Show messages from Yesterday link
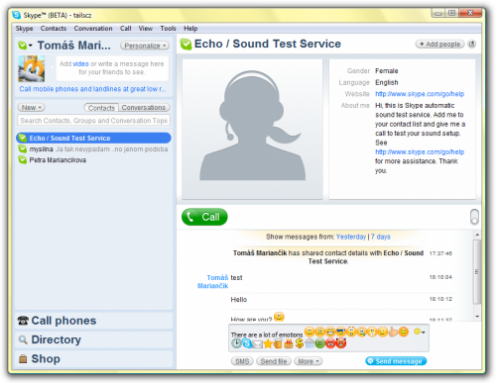Image resolution: width=496 pixels, height=383 pixels. [351, 237]
